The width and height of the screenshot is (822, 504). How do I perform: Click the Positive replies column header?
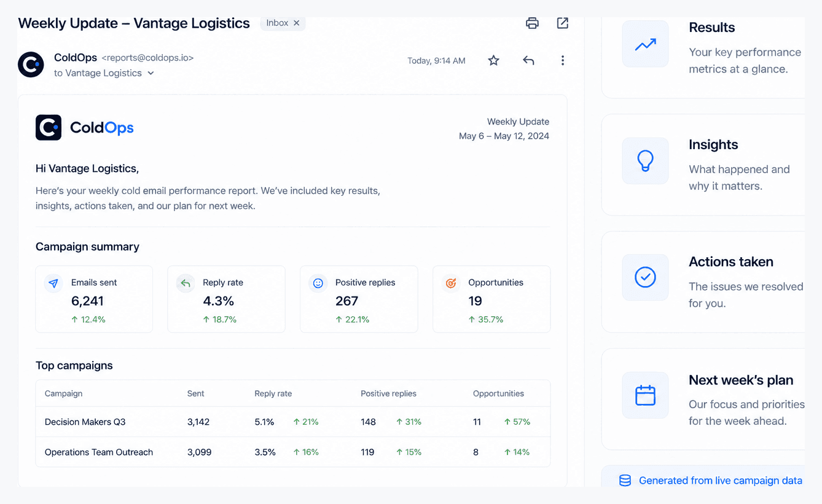tap(388, 394)
